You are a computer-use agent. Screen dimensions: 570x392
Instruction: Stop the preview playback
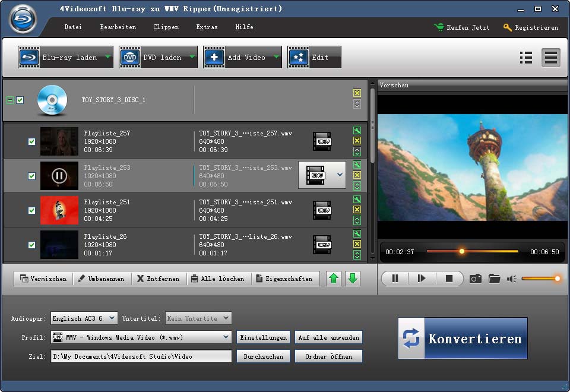pos(449,279)
